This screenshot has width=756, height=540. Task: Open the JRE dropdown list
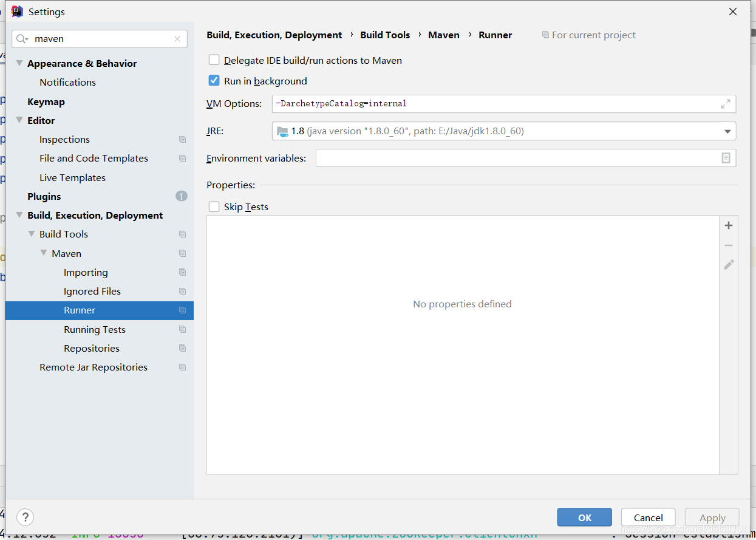point(727,131)
